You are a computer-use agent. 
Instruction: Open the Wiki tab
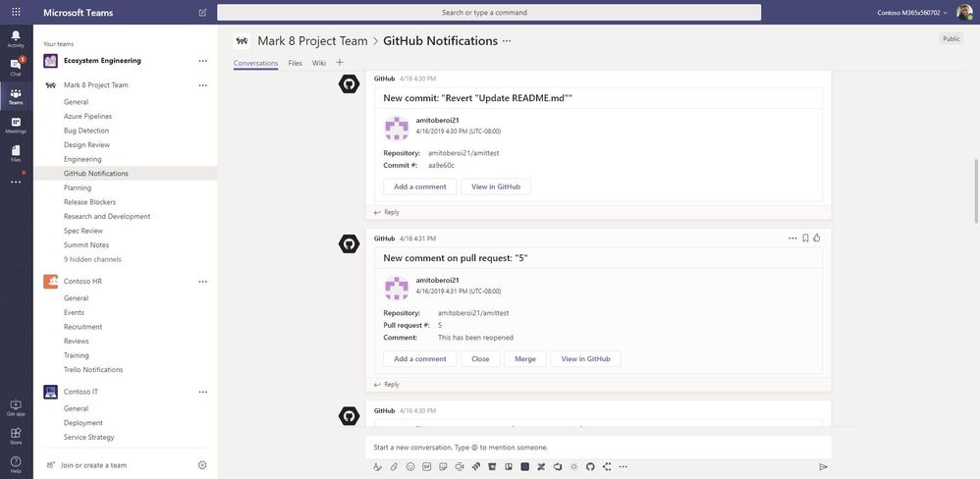319,63
